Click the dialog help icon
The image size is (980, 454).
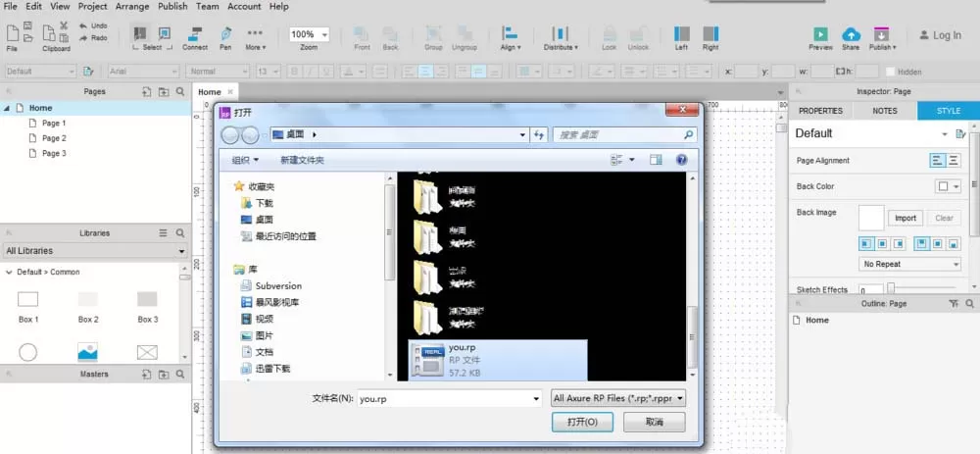682,160
